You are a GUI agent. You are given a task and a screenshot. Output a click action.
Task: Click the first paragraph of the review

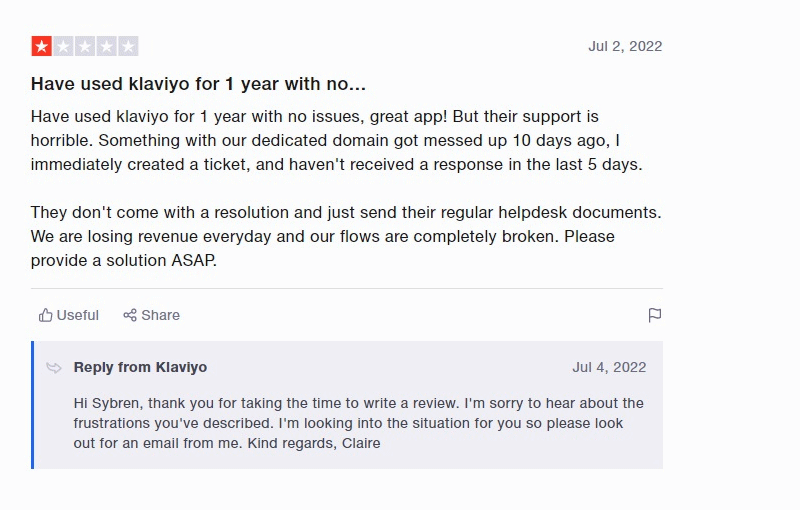pyautogui.click(x=336, y=141)
